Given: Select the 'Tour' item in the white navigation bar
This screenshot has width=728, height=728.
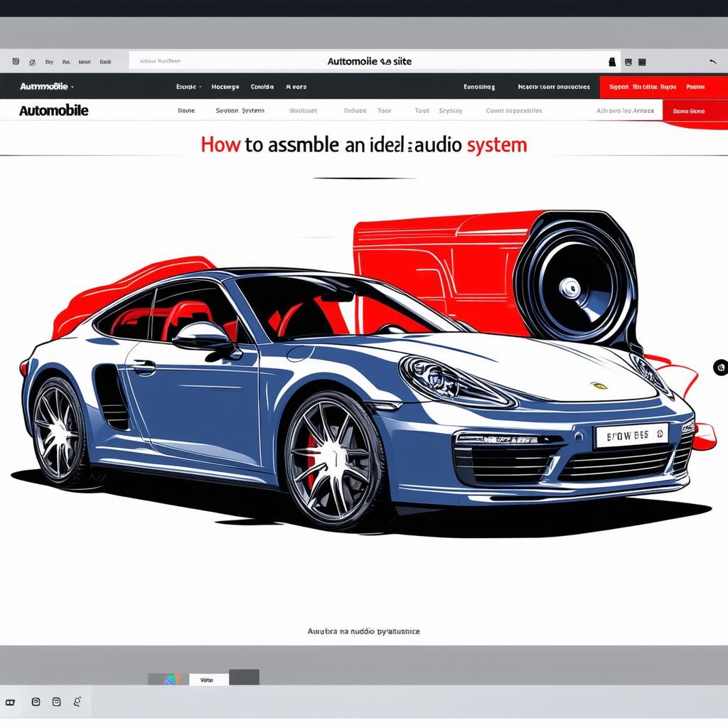Looking at the screenshot, I should [x=385, y=111].
